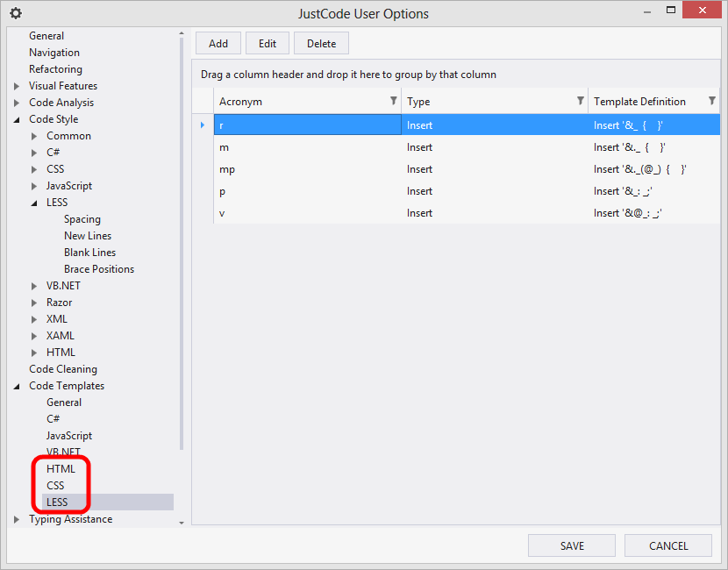Select the Navigation tree item

point(54,53)
